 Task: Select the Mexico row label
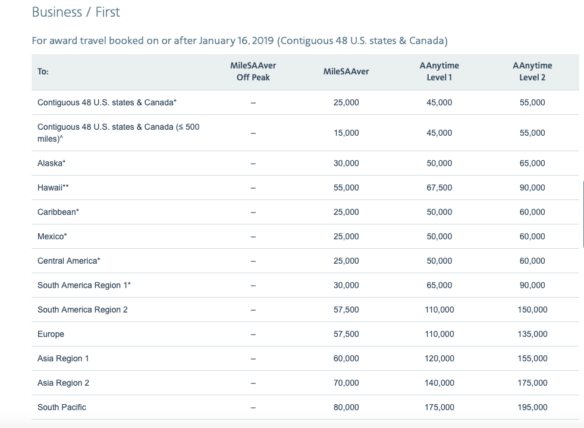tap(52, 237)
